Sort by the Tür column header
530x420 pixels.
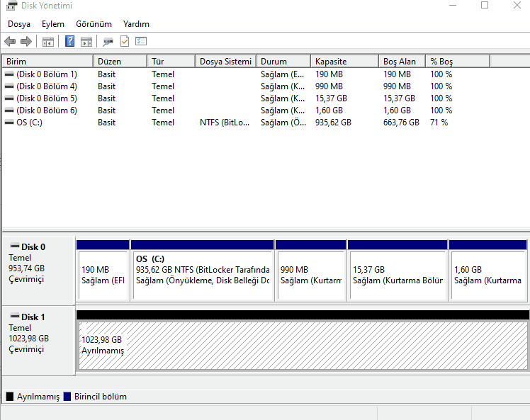point(171,62)
